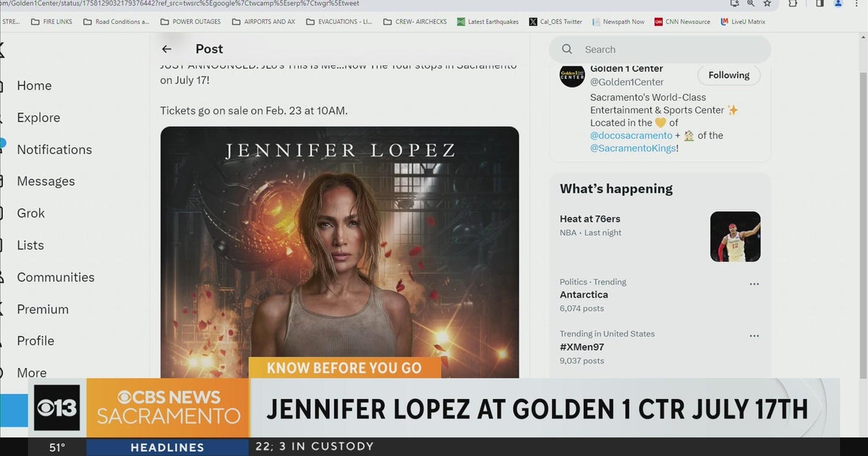Open the Cal_OES Twitter bookmark
This screenshot has height=456, width=868.
pos(556,22)
